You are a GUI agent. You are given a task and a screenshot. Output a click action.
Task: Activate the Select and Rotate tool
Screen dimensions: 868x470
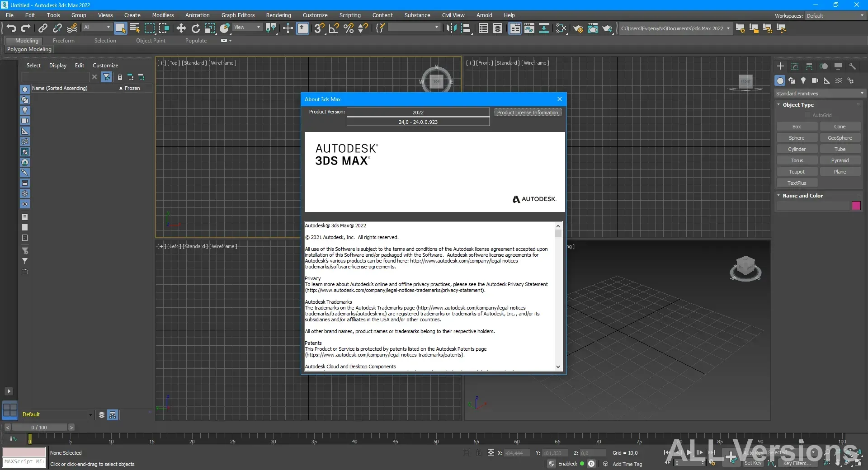[195, 28]
